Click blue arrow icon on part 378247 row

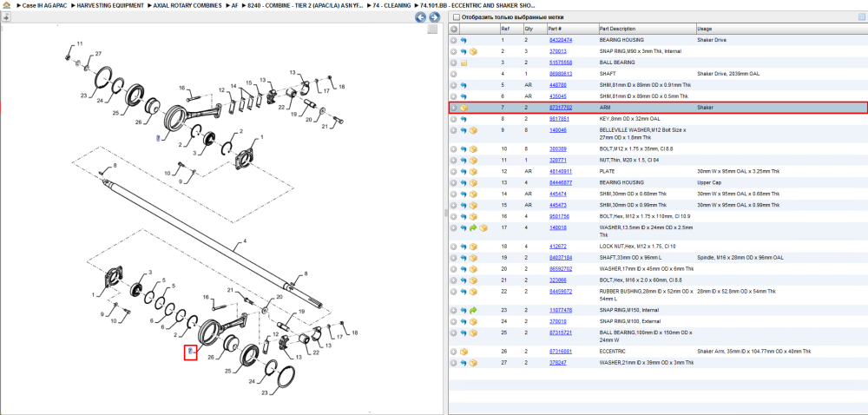point(464,363)
